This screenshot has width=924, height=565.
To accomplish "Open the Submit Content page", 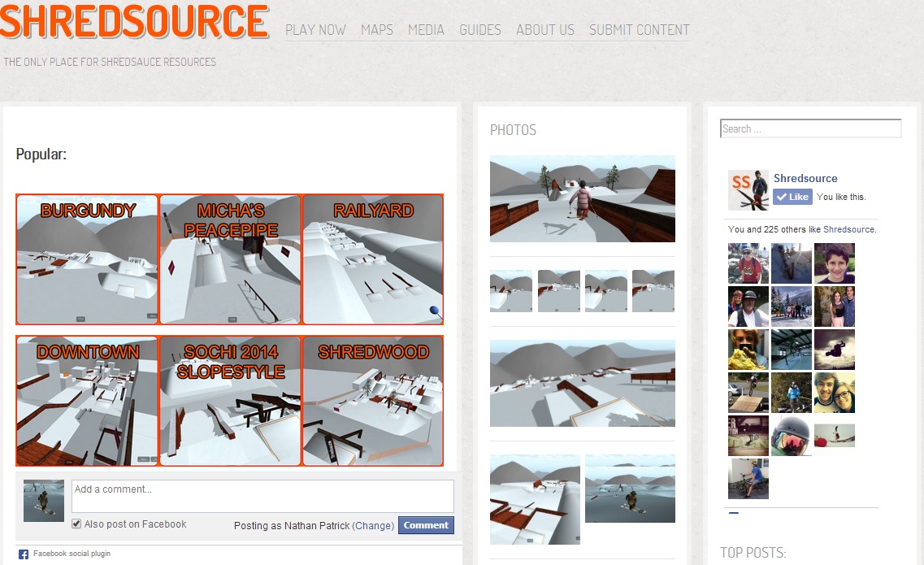I will 639,30.
